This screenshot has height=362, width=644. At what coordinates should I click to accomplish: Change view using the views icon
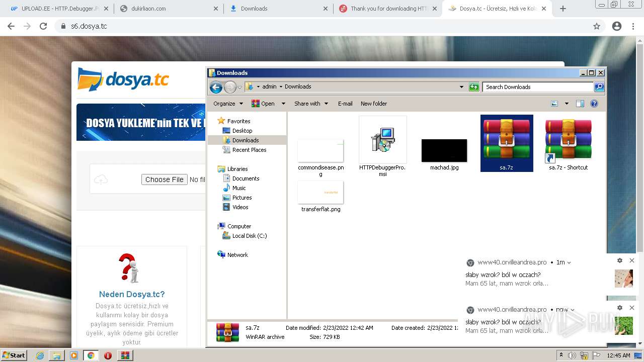(554, 104)
